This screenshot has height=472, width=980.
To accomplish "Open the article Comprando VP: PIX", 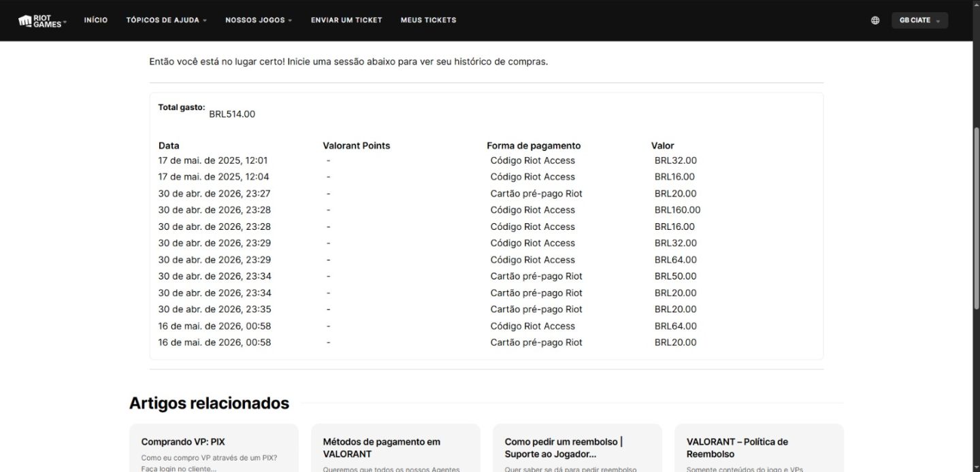I will (214, 448).
